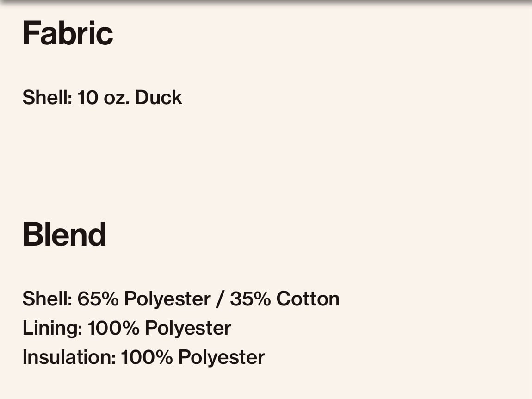Click the slash separator in shell blend
Image resolution: width=532 pixels, height=399 pixels.
coord(221,299)
